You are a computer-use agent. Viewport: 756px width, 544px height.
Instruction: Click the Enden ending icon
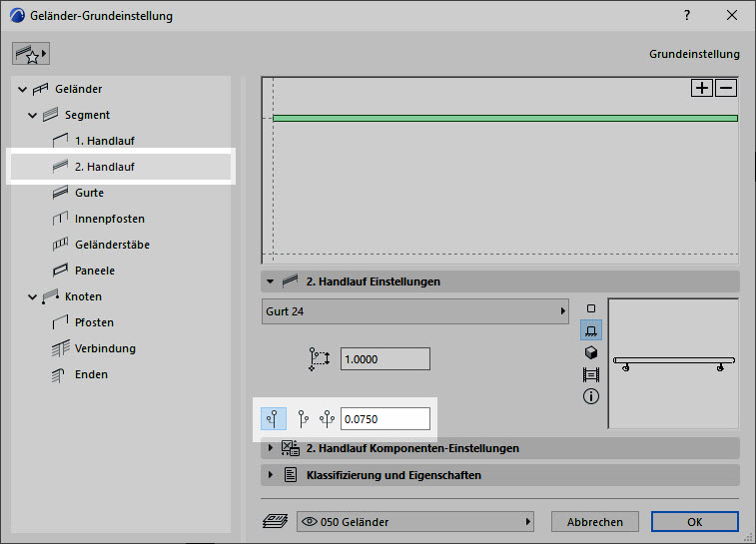click(58, 375)
